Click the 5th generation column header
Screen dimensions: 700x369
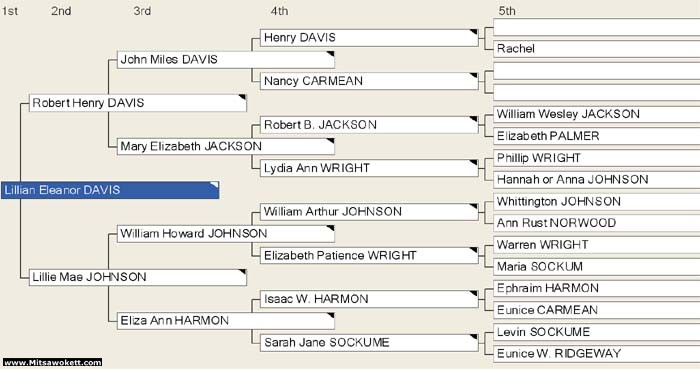(507, 11)
